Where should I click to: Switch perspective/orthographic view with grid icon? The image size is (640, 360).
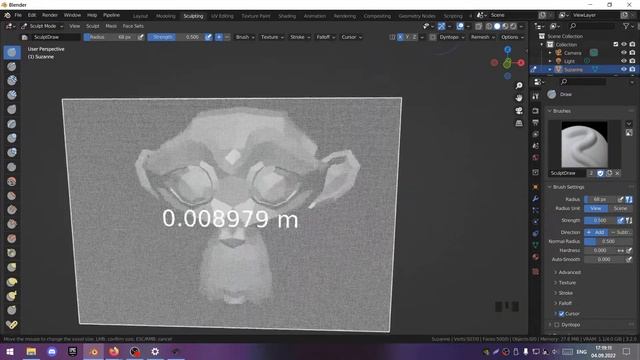click(x=519, y=123)
